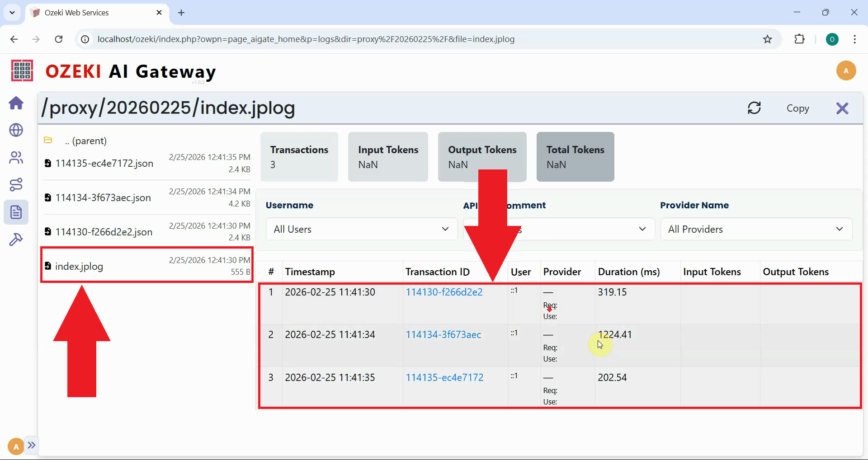The height and width of the screenshot is (460, 868).
Task: Switch to the Ozeki Web Services tab
Action: pyautogui.click(x=77, y=13)
